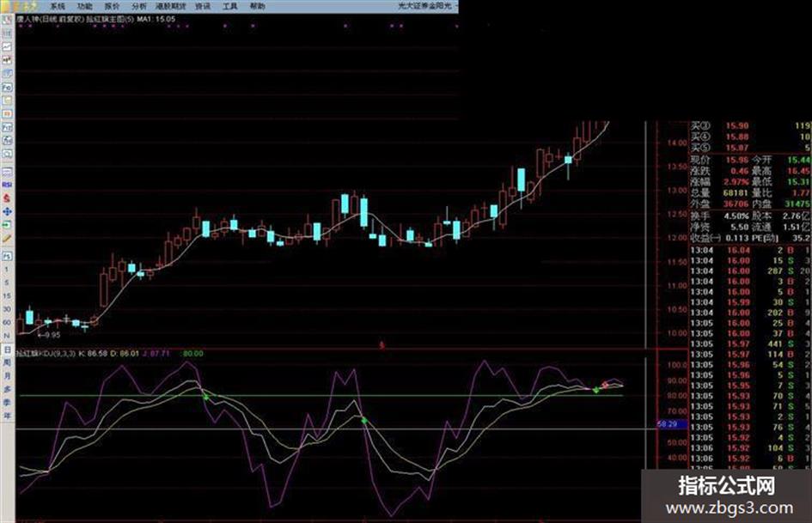Click the FS sidebar icon
The image size is (812, 523).
tap(7, 256)
